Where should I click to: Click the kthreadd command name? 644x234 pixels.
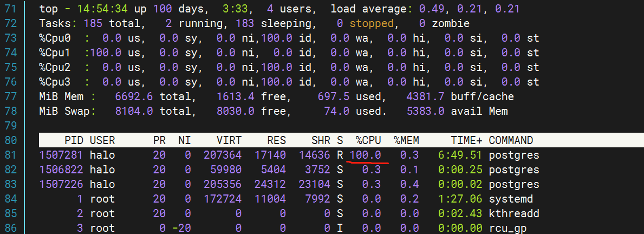tap(514, 214)
